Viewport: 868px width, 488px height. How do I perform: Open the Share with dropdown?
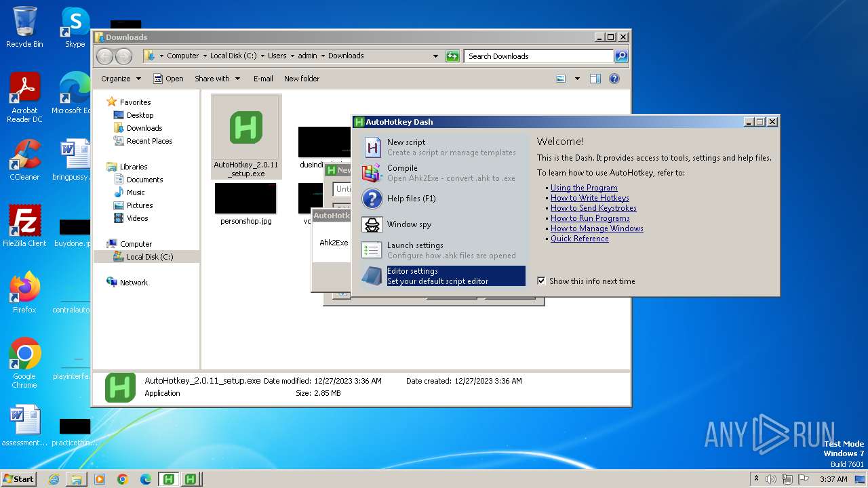(217, 79)
